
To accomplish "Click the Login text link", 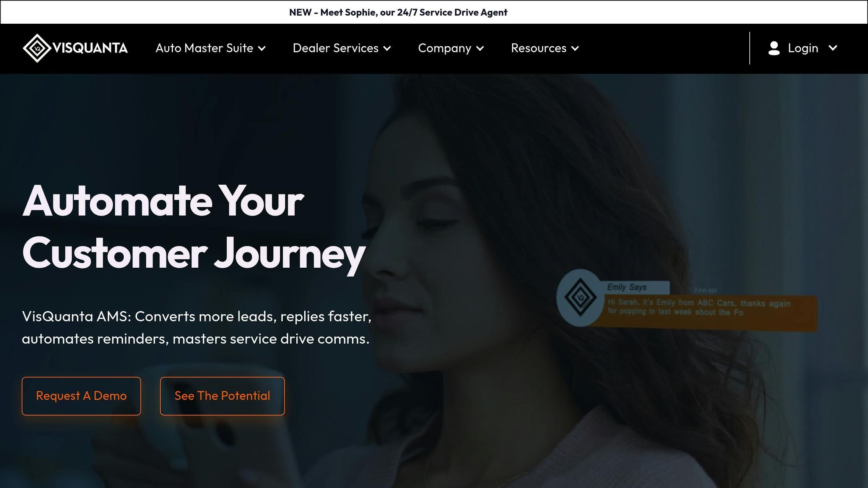I will [x=803, y=48].
